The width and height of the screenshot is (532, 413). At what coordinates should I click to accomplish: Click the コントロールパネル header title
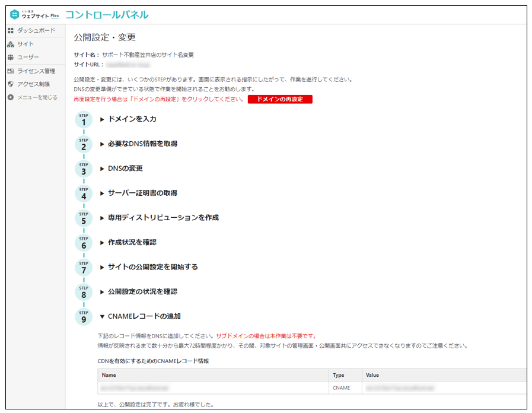point(107,15)
